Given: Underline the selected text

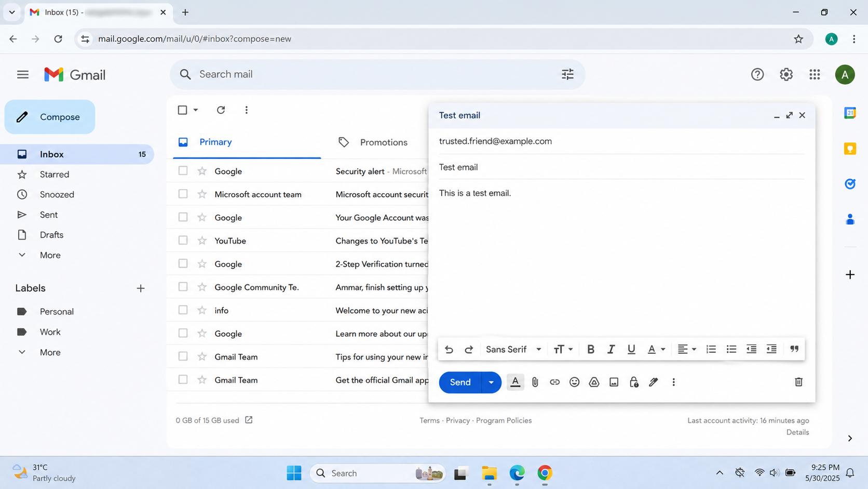Looking at the screenshot, I should point(631,349).
